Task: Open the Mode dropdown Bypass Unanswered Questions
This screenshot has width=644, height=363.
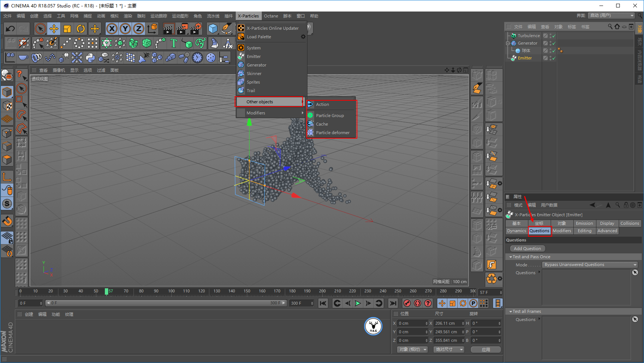Action: [x=590, y=265]
